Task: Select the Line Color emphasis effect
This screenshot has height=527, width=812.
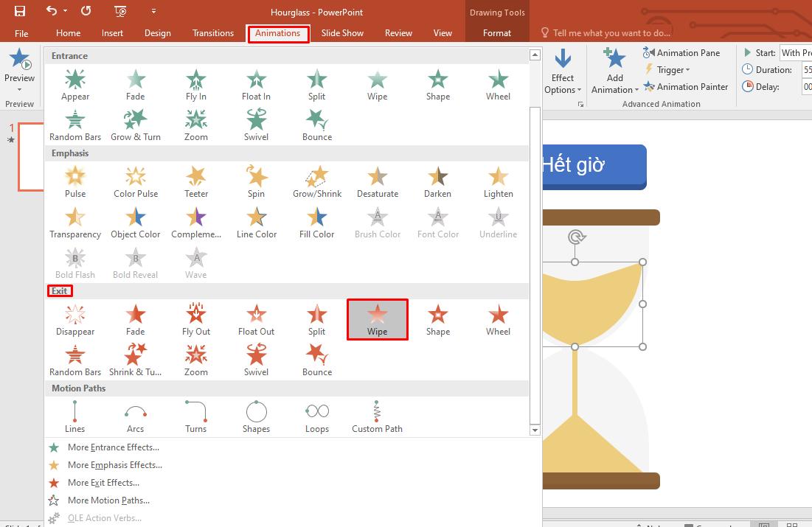Action: pyautogui.click(x=257, y=223)
